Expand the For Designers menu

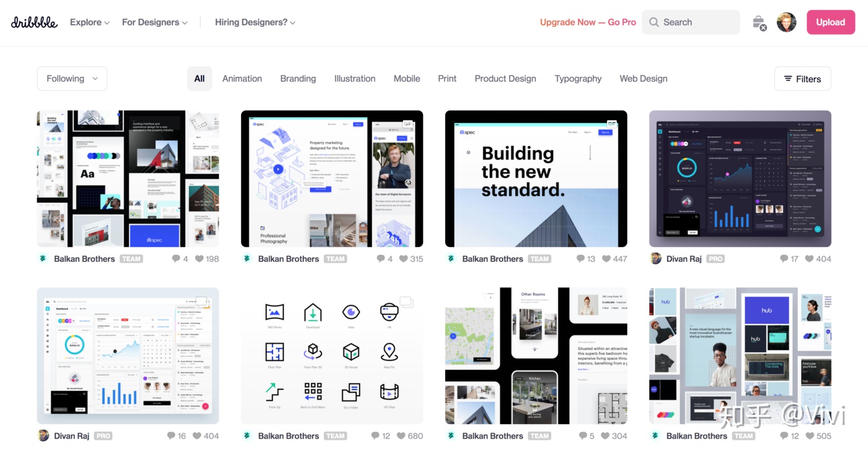point(154,22)
